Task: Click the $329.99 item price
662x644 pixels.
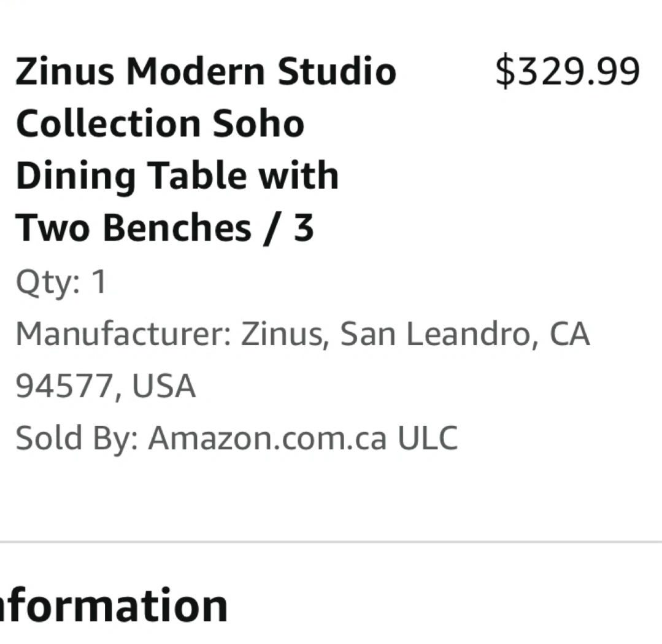Action: [x=568, y=72]
